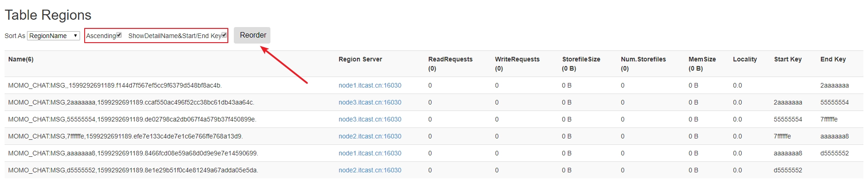Open the Sort As RegionName dropdown

(54, 36)
